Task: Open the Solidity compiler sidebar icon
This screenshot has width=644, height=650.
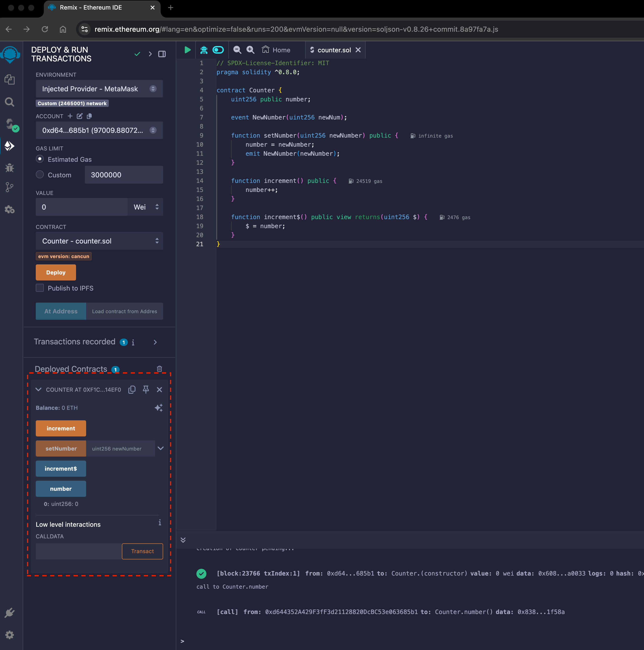Action: point(10,124)
